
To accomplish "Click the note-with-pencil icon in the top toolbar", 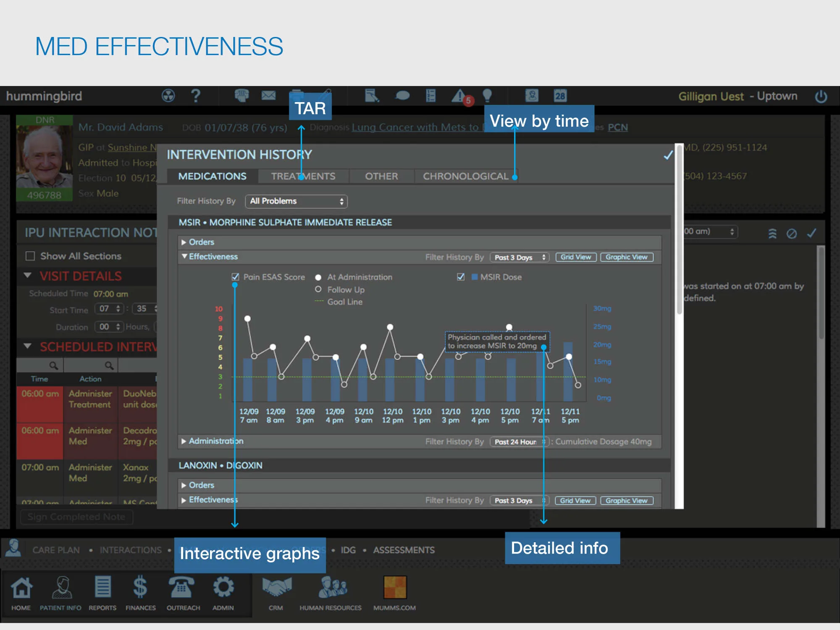I will click(372, 96).
